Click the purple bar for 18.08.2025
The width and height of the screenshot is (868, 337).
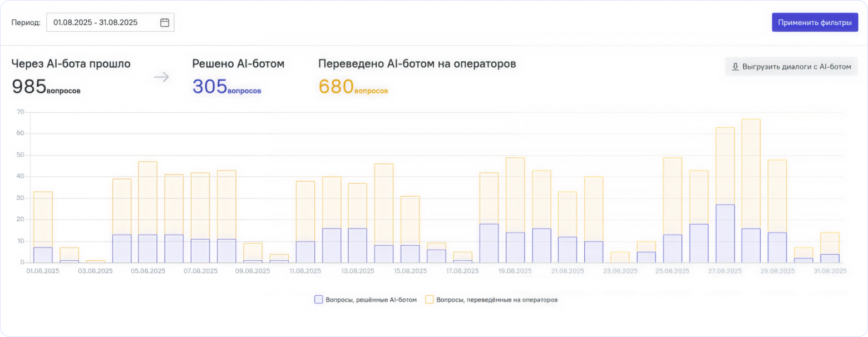click(x=489, y=243)
